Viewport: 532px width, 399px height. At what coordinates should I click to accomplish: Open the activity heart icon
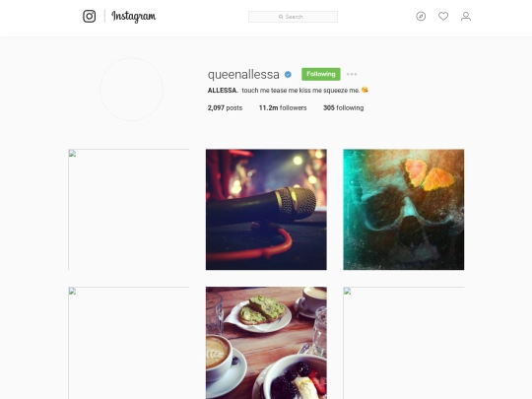tap(443, 17)
